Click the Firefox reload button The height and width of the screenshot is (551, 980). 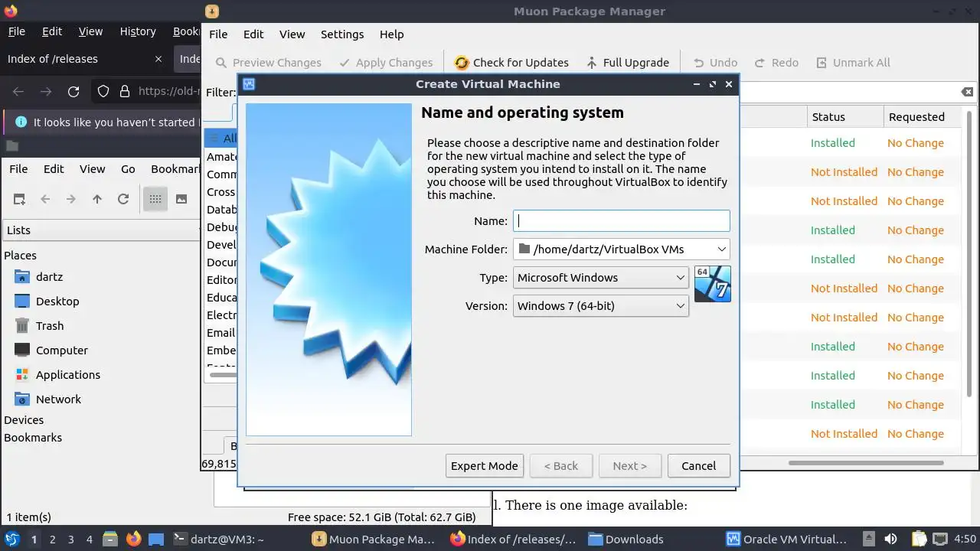click(73, 92)
